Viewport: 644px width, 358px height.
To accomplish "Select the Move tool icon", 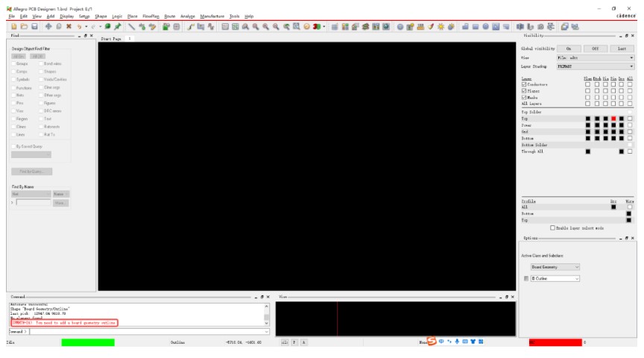I will point(48,27).
